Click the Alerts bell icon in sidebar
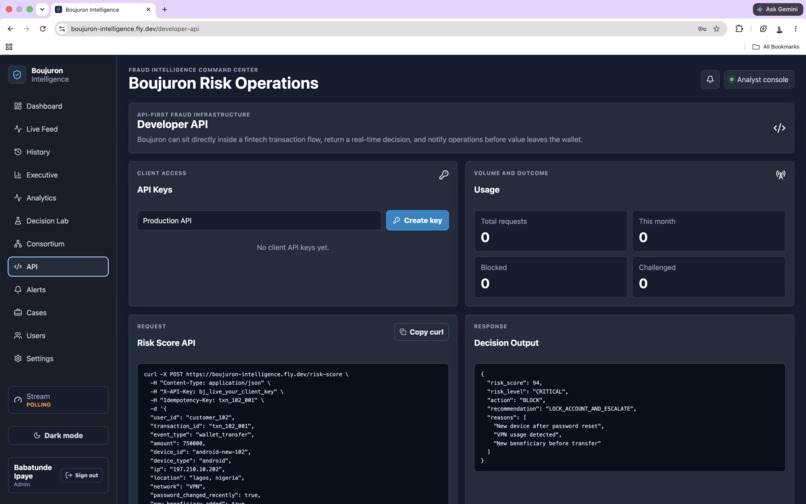 coord(18,290)
